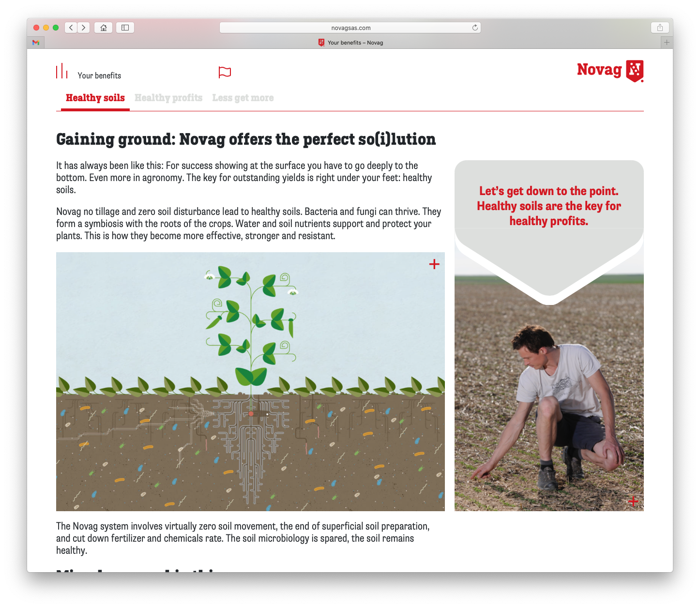Go forward with Safari forward arrow
The height and width of the screenshot is (608, 700).
(84, 28)
